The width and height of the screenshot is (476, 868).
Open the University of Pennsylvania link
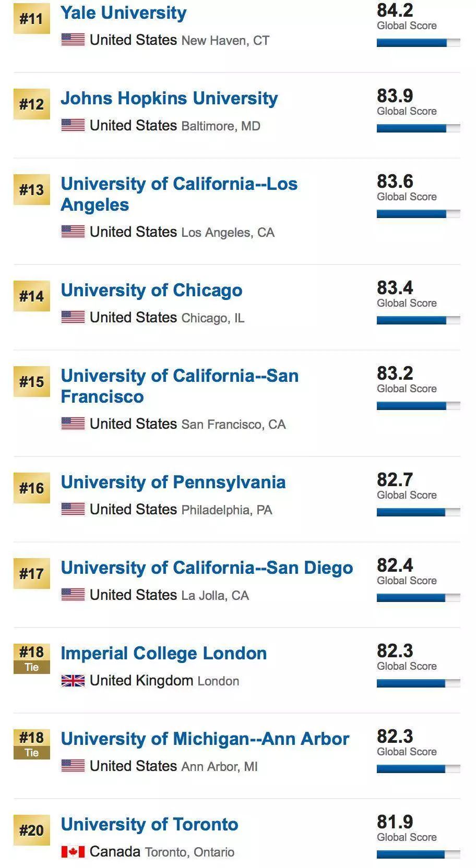173,483
